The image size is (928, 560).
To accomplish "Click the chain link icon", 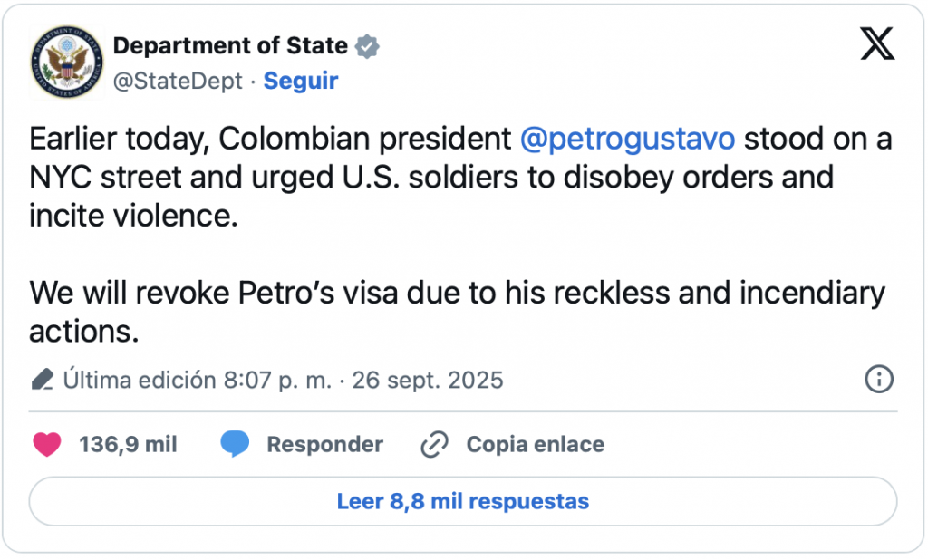I will coord(435,444).
